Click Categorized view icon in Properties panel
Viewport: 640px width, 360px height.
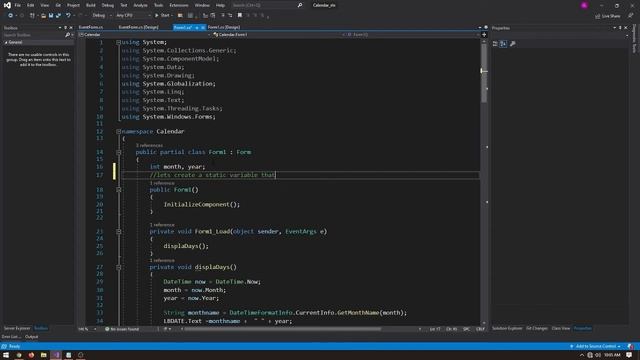[x=495, y=44]
